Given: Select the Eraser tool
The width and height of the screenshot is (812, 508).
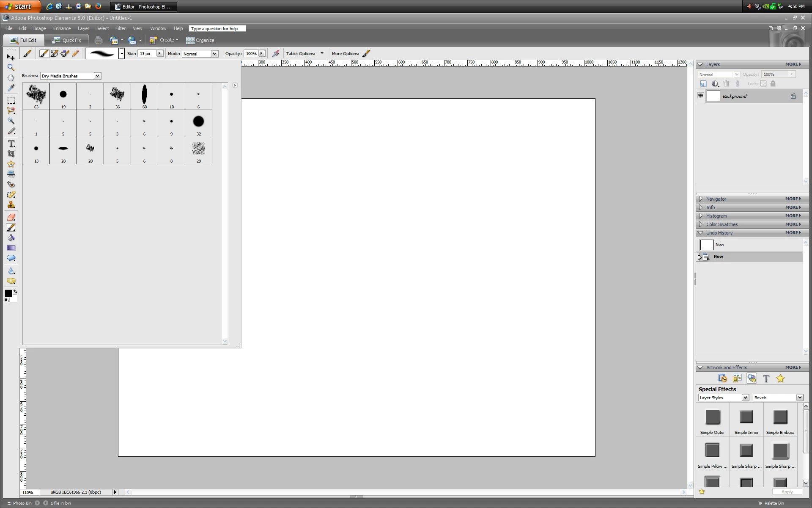Looking at the screenshot, I should pos(11,217).
